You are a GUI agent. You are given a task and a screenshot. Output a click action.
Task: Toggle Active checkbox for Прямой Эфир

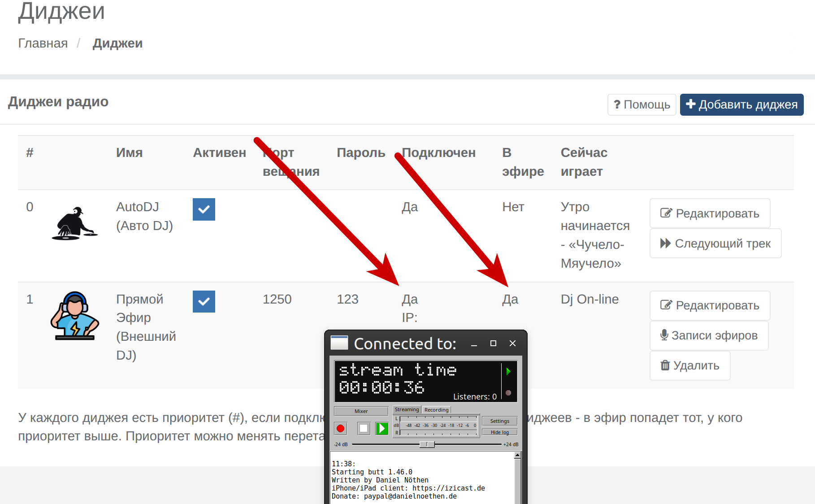tap(204, 302)
